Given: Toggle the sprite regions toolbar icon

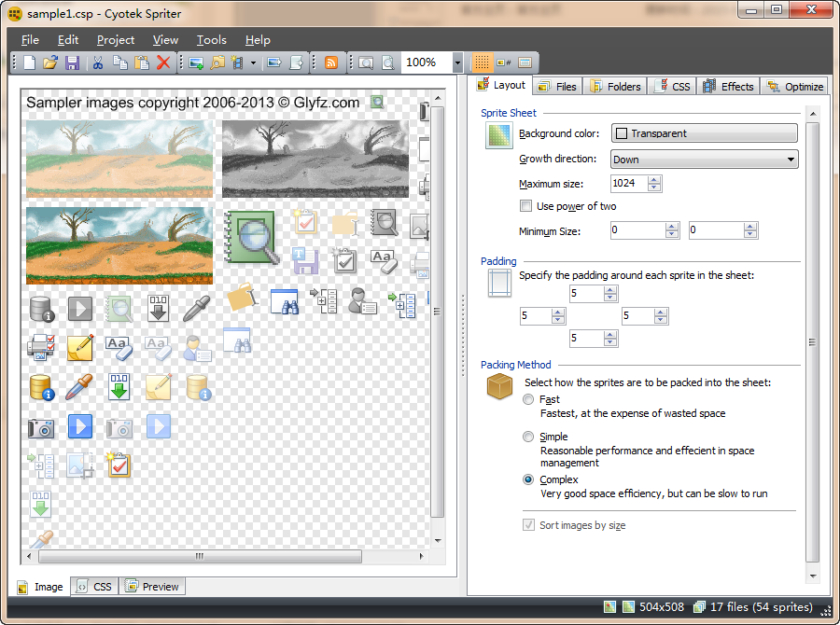Looking at the screenshot, I should tap(525, 62).
